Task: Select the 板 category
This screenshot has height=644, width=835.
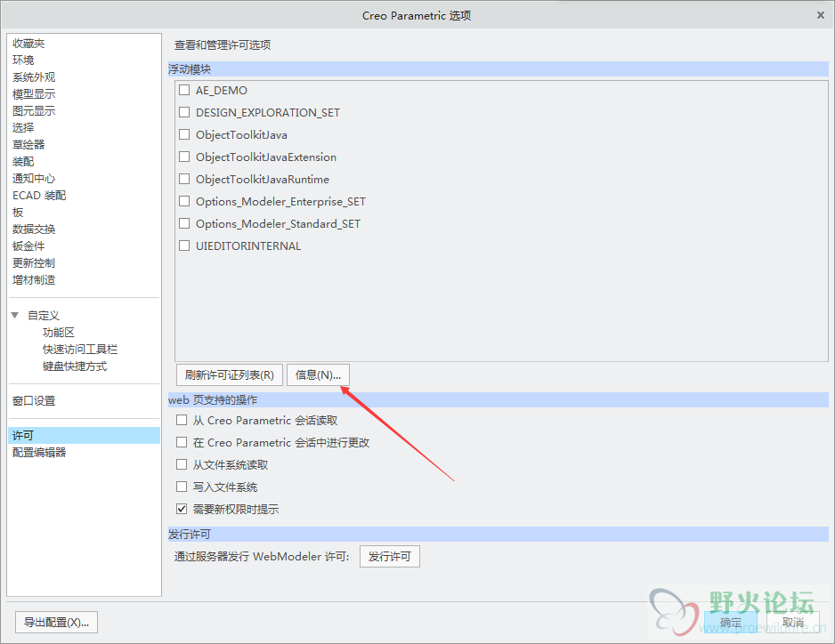Action: tap(18, 213)
